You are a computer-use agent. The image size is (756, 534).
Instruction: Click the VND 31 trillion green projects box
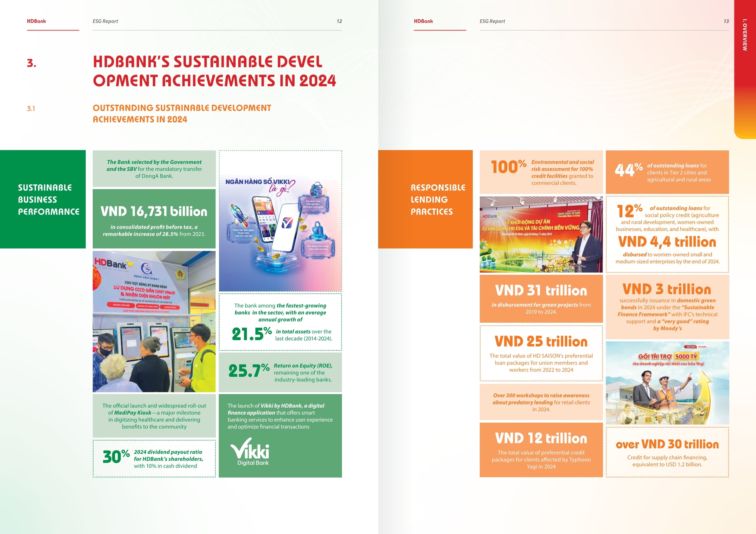(541, 299)
